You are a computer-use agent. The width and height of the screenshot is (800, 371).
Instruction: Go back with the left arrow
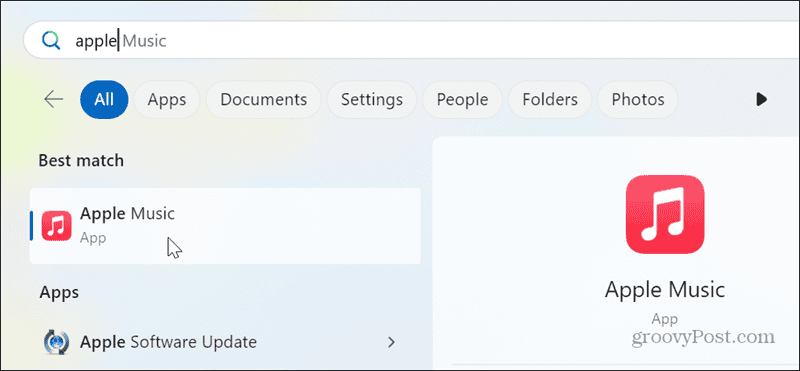coord(54,99)
